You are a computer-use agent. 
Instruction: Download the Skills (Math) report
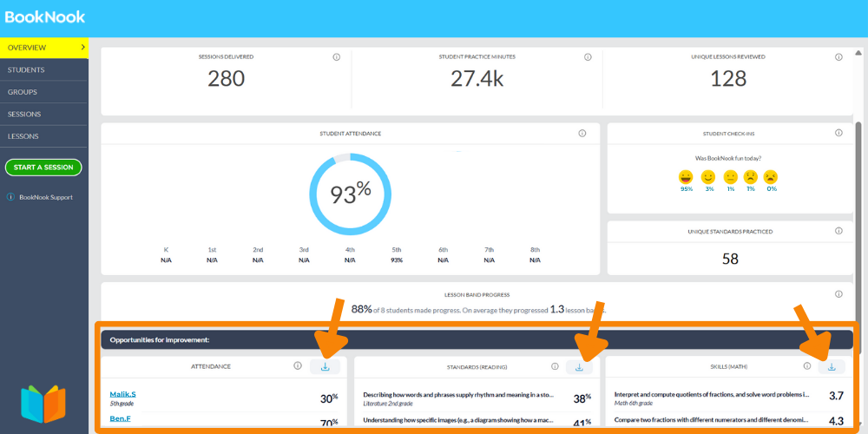click(x=831, y=367)
